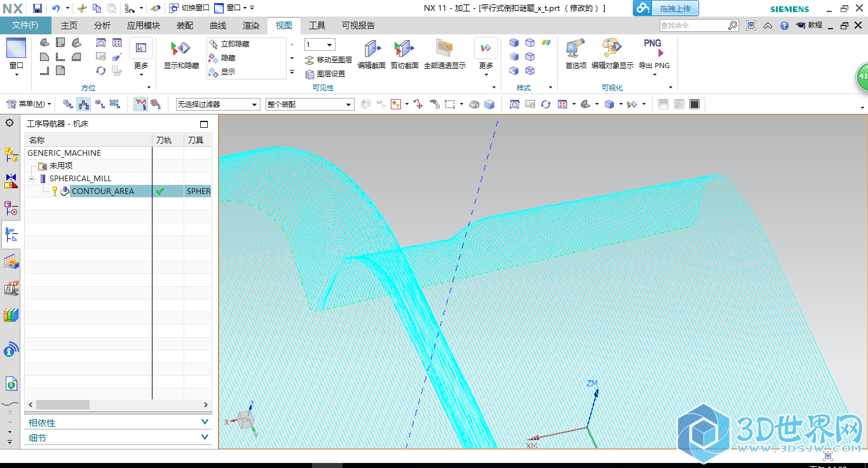
Task: Open the library books sidebar tab
Action: pyautogui.click(x=11, y=315)
